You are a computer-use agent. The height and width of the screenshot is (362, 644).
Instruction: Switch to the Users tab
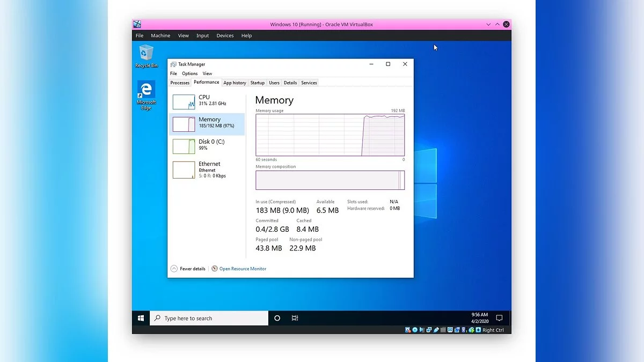tap(274, 83)
